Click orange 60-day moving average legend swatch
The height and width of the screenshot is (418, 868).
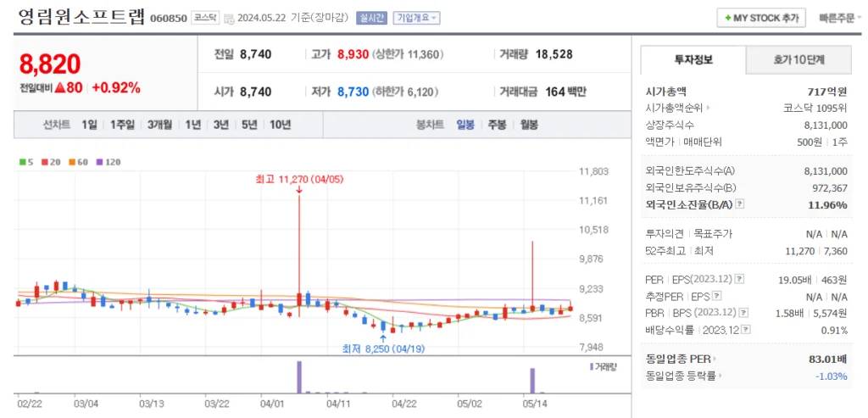click(x=71, y=162)
